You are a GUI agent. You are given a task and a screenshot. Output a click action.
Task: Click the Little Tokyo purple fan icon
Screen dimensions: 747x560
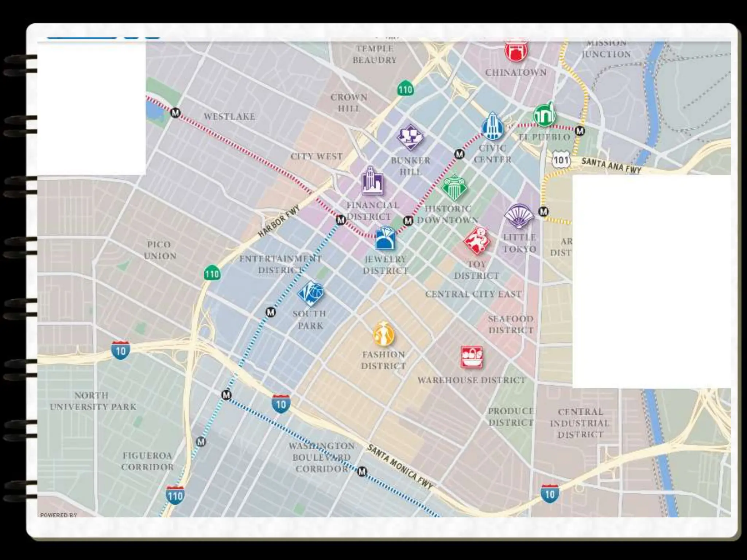(x=518, y=217)
